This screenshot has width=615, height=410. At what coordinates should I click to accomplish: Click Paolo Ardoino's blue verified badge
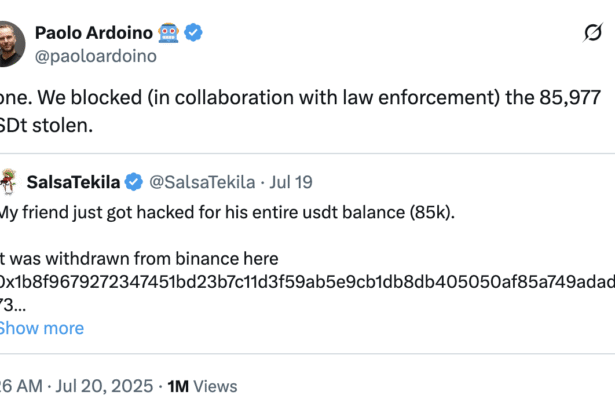[193, 33]
